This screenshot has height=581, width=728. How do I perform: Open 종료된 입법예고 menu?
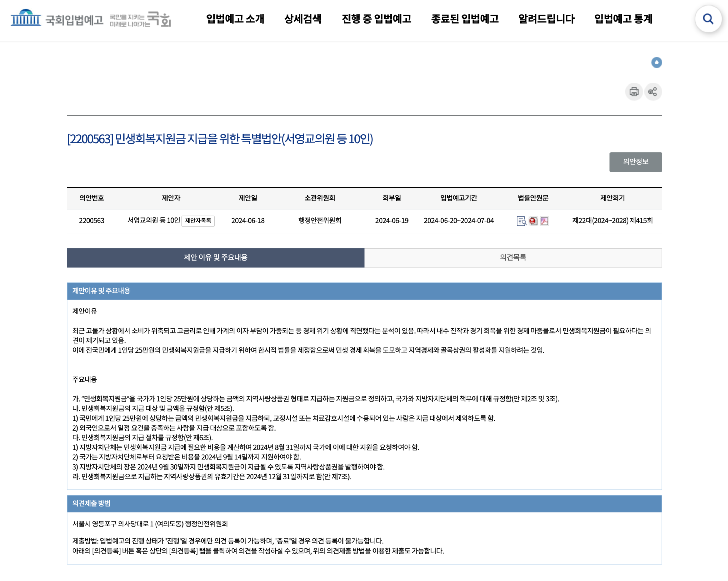point(465,19)
